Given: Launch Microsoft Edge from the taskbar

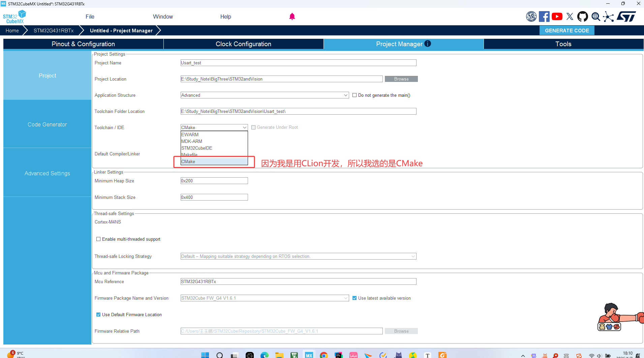Looking at the screenshot, I should (265, 355).
